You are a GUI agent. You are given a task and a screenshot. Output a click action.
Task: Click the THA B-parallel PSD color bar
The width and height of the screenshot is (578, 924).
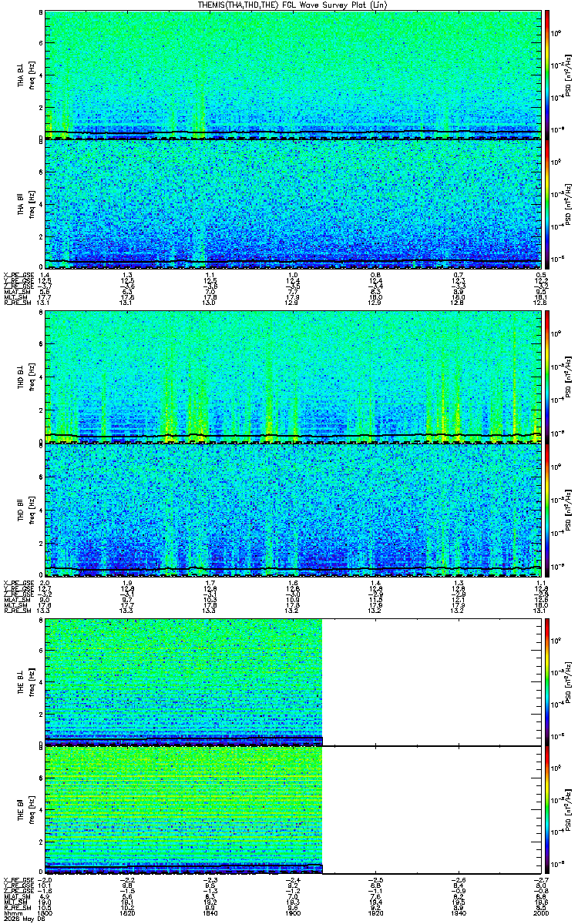548,204
